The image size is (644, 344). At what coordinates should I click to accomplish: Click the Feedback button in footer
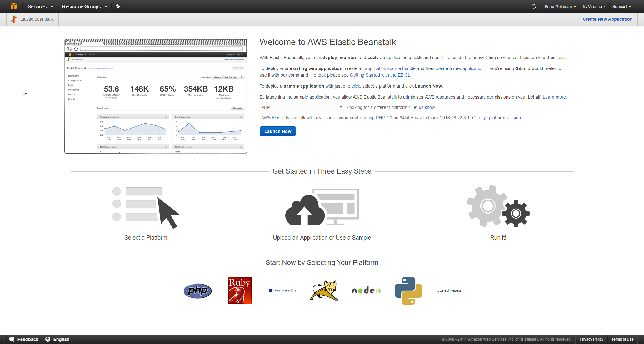coord(24,339)
